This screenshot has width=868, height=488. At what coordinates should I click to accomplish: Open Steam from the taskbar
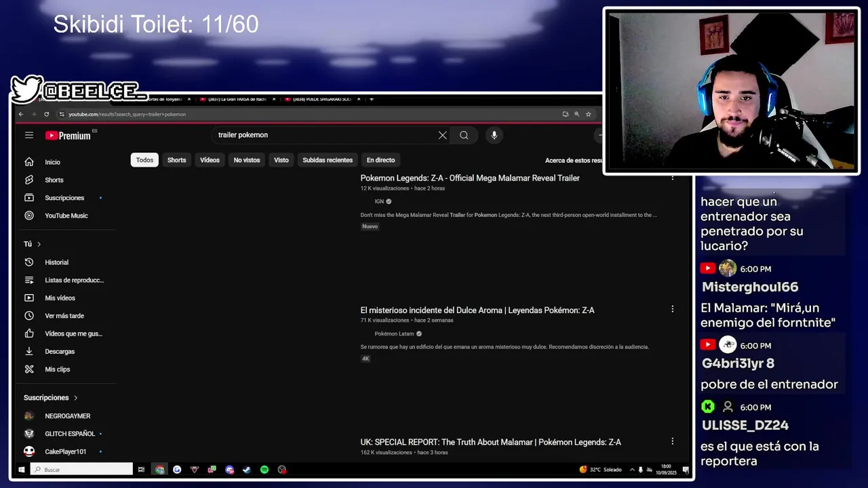(247, 470)
